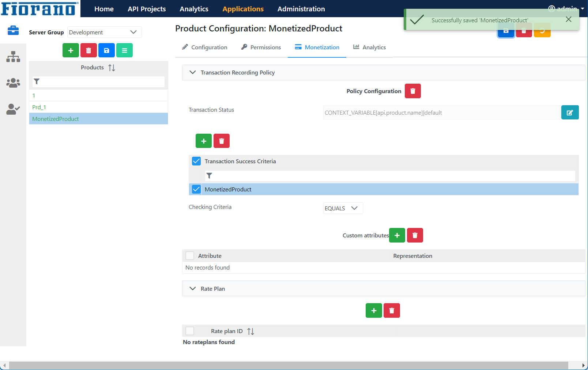Open the Checking Criteria EQUALS dropdown
This screenshot has height=370, width=588.
pos(343,208)
